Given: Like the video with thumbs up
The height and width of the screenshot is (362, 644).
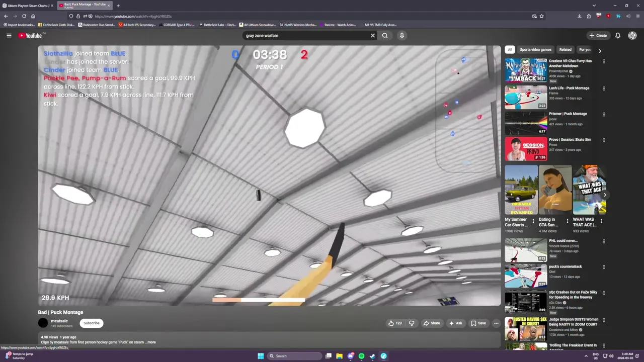Looking at the screenshot, I should 395,323.
